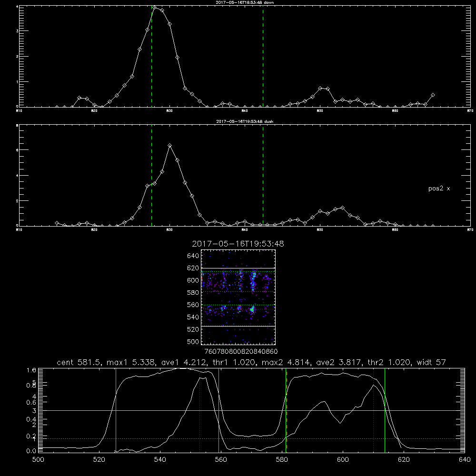Click the first green vertical line in bottom profile plot
476x476 pixels.
click(x=116, y=410)
